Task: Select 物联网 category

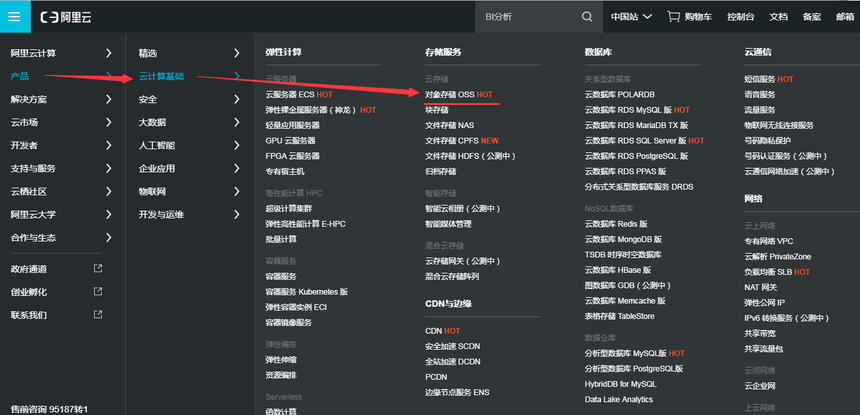Action: point(152,191)
